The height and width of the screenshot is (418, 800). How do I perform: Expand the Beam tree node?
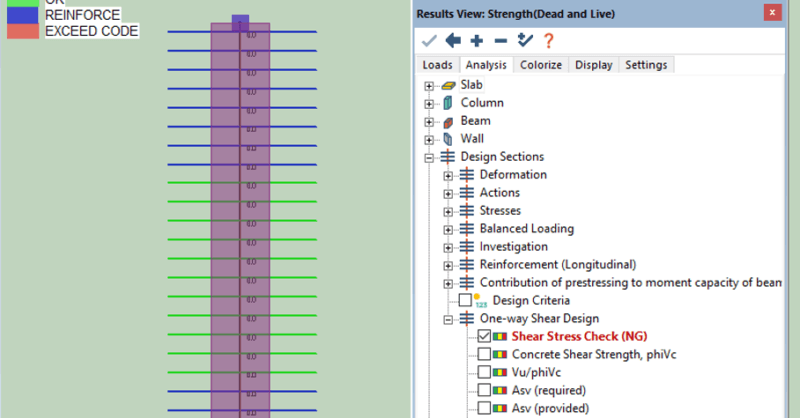(x=429, y=121)
